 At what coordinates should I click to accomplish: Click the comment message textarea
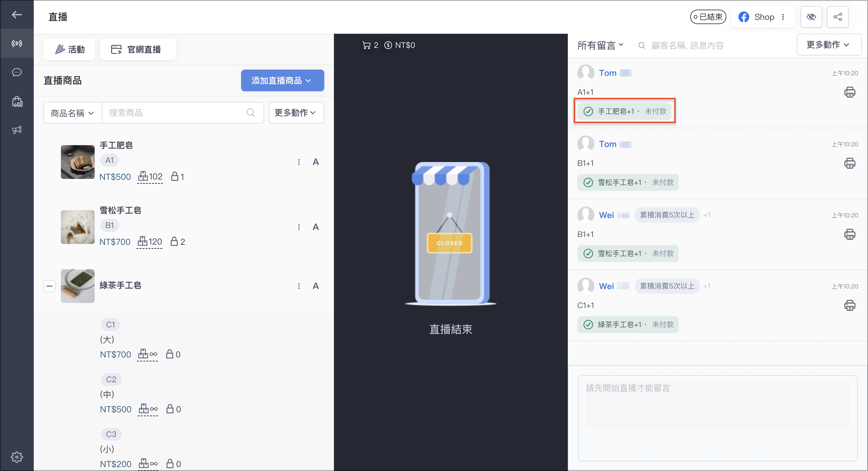(x=717, y=418)
